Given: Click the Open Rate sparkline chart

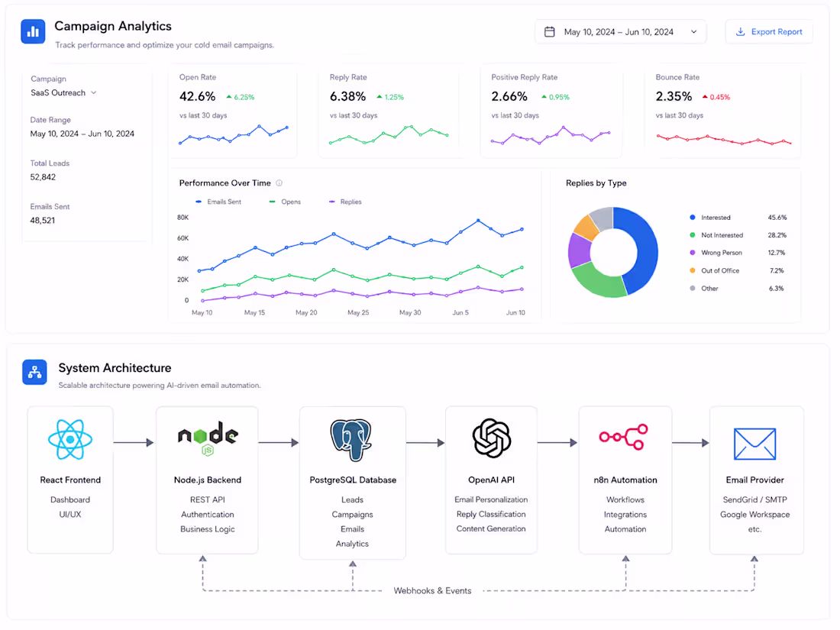Looking at the screenshot, I should point(233,135).
